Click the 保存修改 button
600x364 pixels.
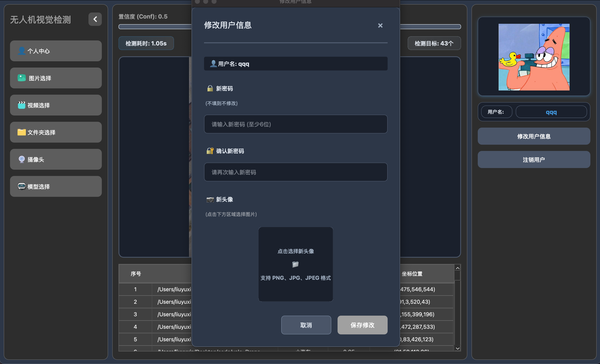click(x=362, y=325)
